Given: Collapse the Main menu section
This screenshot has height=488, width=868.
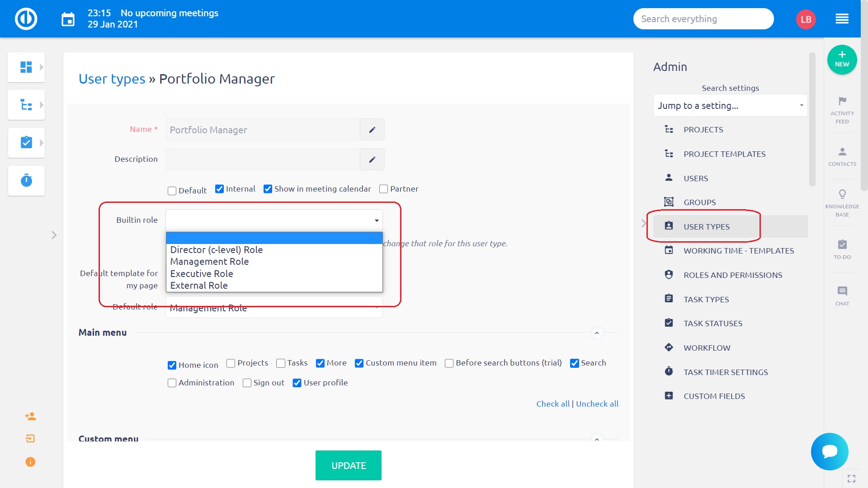Looking at the screenshot, I should coord(597,333).
